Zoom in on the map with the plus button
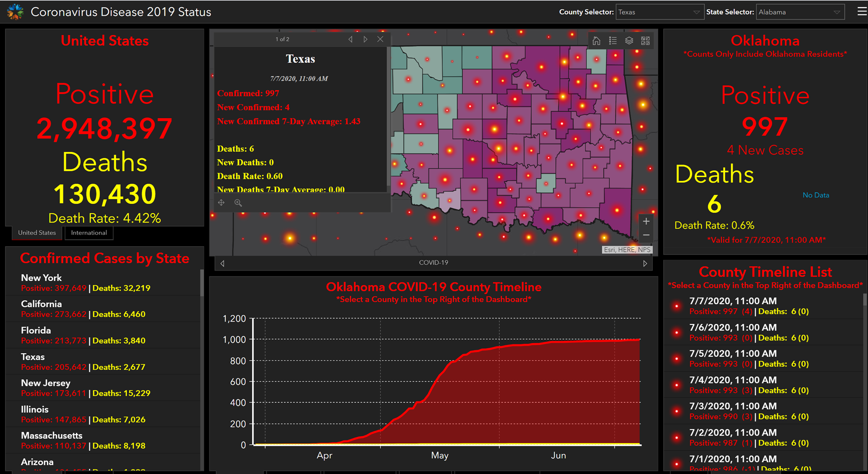This screenshot has height=474, width=868. coord(646,221)
